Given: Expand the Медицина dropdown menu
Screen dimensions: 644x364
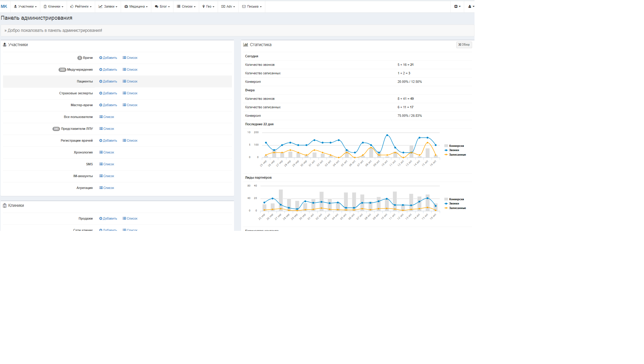Looking at the screenshot, I should click(x=136, y=6).
